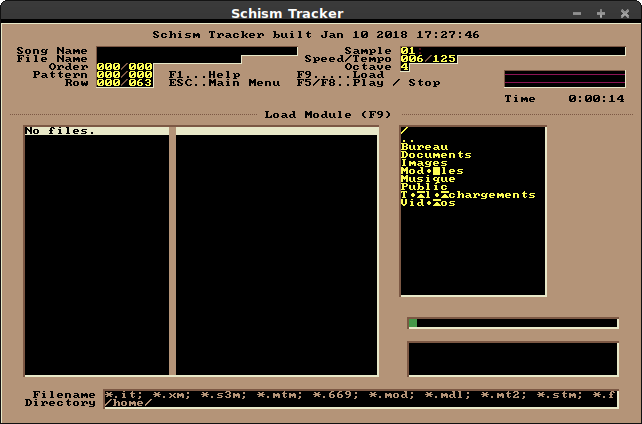
Task: Click the Tempo value 125
Action: coord(444,59)
